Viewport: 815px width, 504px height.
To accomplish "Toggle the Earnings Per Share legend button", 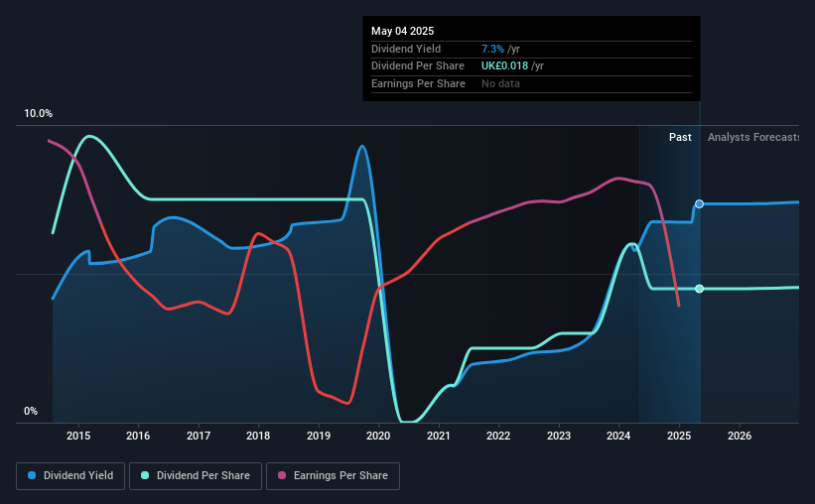I will pos(333,475).
